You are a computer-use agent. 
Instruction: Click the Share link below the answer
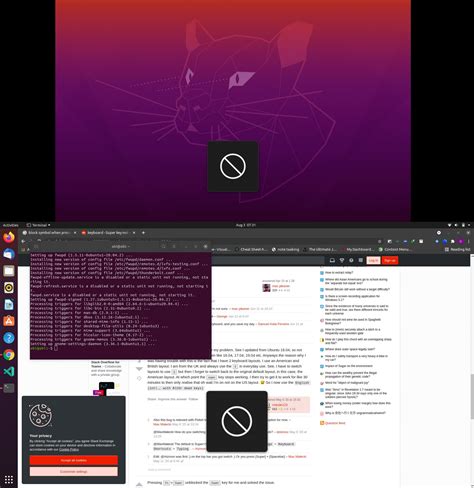click(x=152, y=399)
